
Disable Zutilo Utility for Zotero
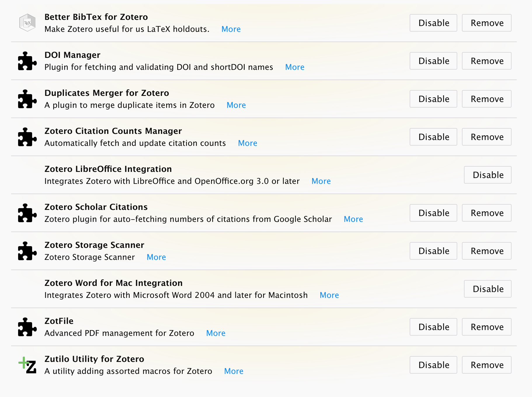(433, 365)
